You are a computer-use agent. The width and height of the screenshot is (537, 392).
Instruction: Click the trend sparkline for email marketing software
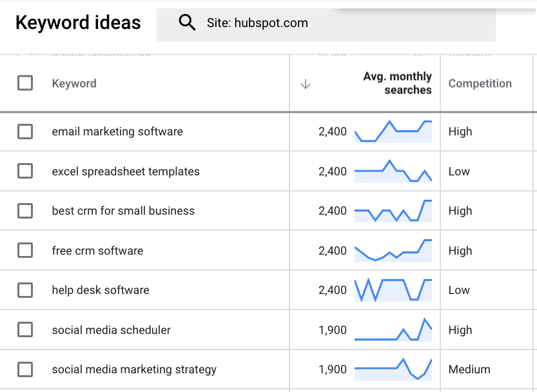point(395,131)
